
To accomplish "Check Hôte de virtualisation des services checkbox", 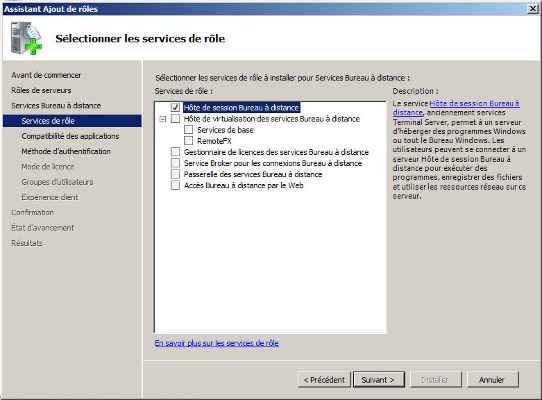I will point(176,119).
